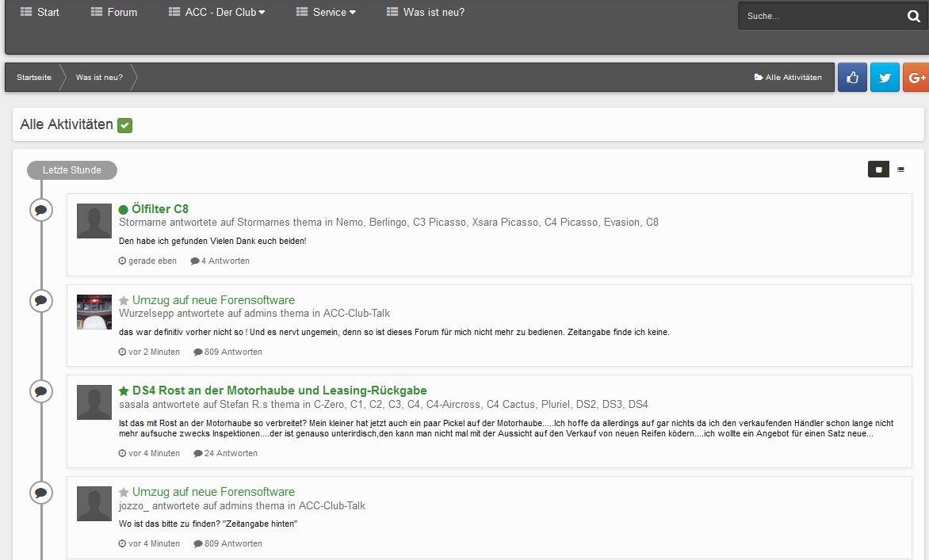Click the search magnifier icon
929x560 pixels.
tap(913, 16)
